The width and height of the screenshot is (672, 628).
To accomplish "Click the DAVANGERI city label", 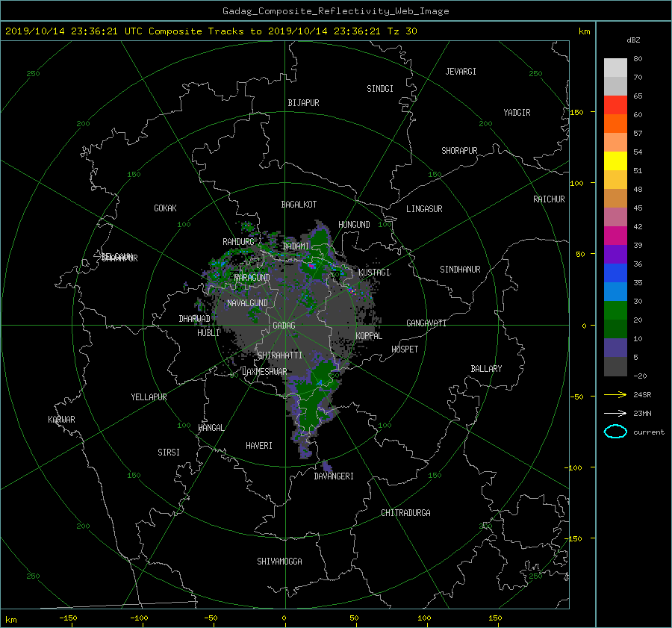I will (334, 476).
